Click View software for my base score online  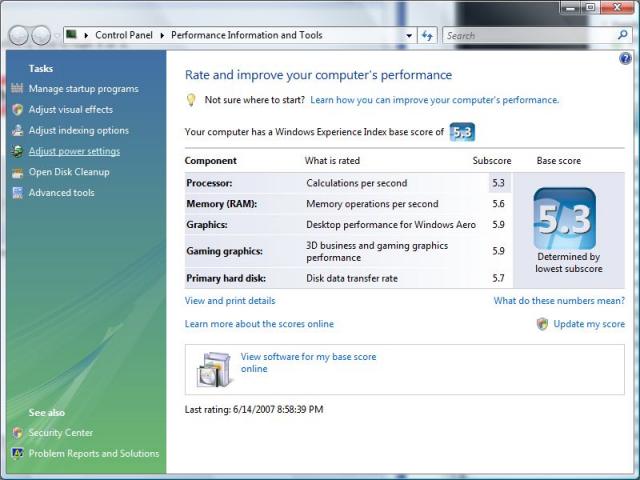click(x=308, y=362)
